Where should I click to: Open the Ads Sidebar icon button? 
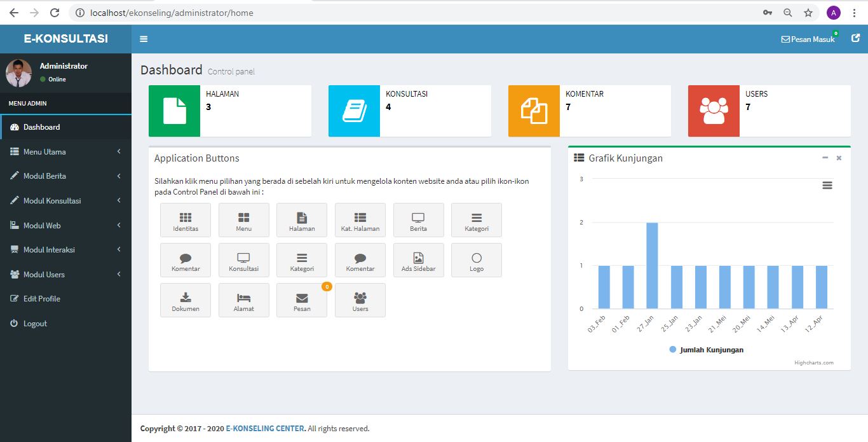pos(418,260)
